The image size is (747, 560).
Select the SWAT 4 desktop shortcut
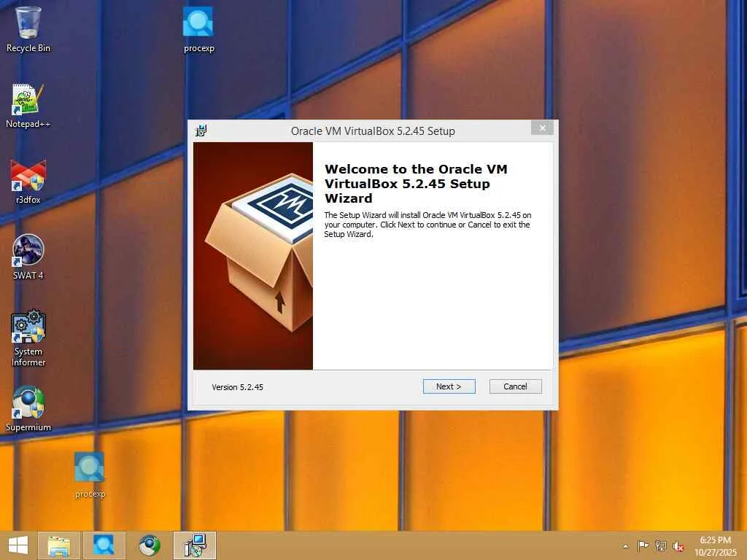(28, 257)
